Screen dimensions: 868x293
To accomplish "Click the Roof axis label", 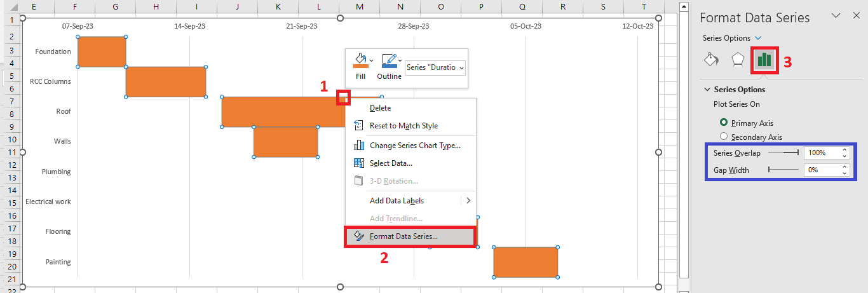I will point(64,111).
